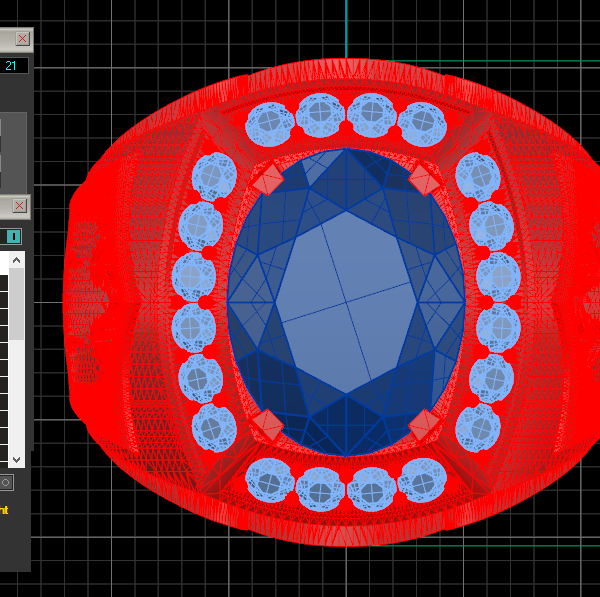Click the small circle button below the list

6,483
